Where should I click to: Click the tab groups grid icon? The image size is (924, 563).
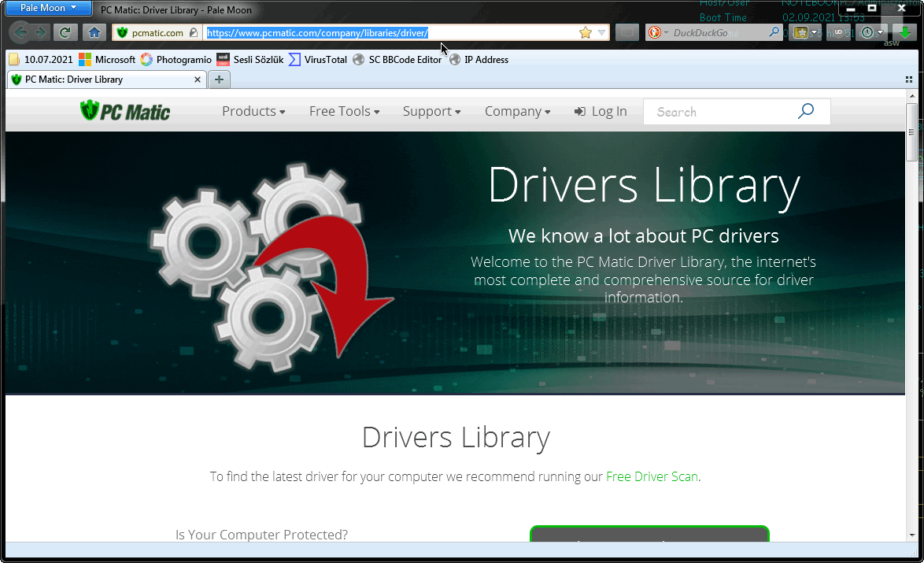coord(909,80)
